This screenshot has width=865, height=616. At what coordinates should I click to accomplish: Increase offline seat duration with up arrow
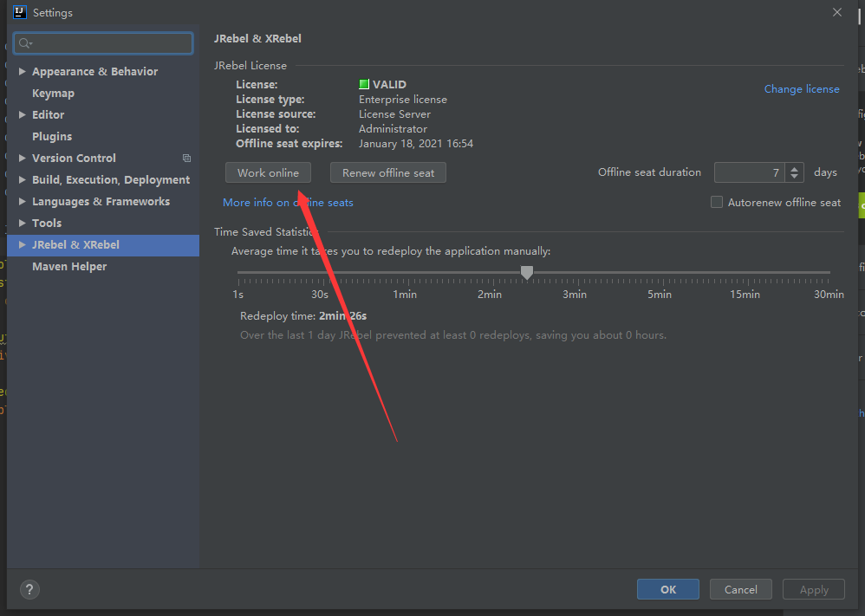click(x=795, y=169)
